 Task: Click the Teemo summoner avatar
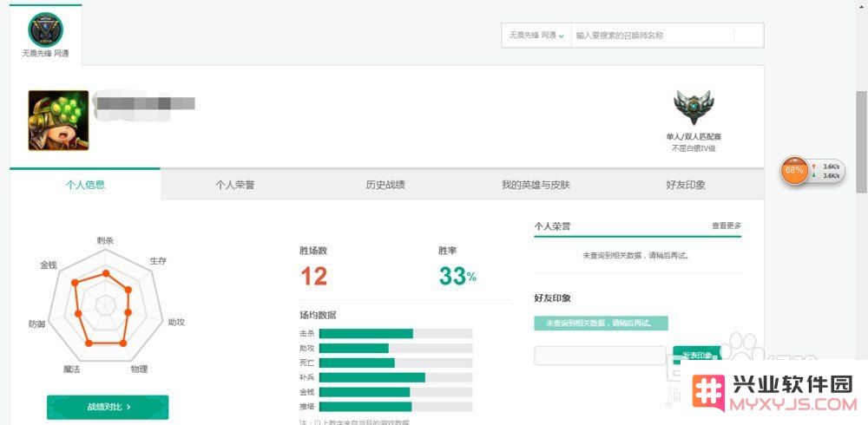[x=59, y=121]
